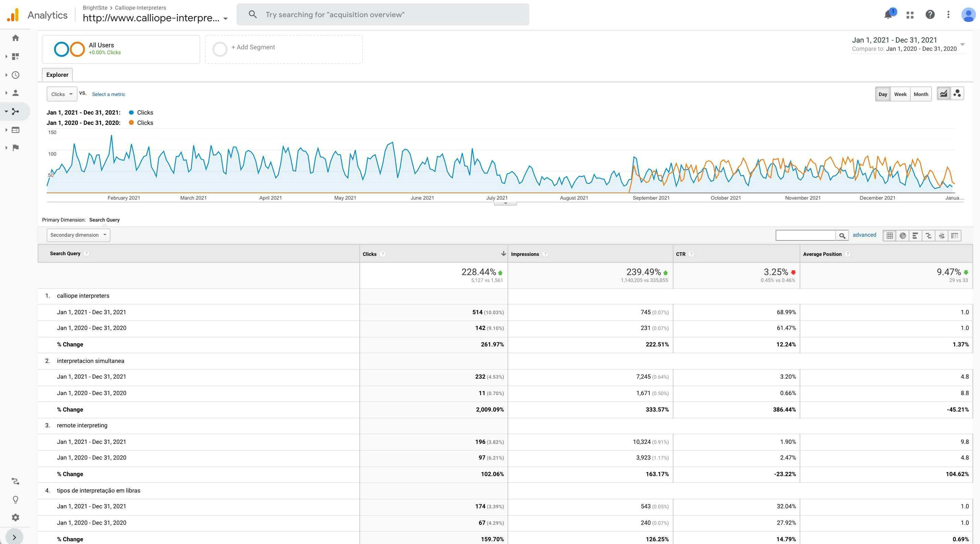Click the Select a metric link
This screenshot has height=544, width=980.
tap(108, 94)
